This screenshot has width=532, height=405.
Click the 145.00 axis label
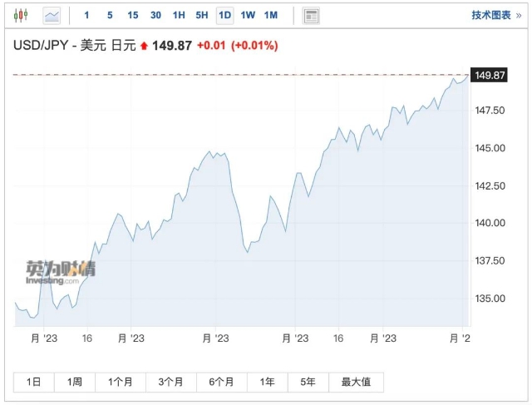pyautogui.click(x=490, y=148)
